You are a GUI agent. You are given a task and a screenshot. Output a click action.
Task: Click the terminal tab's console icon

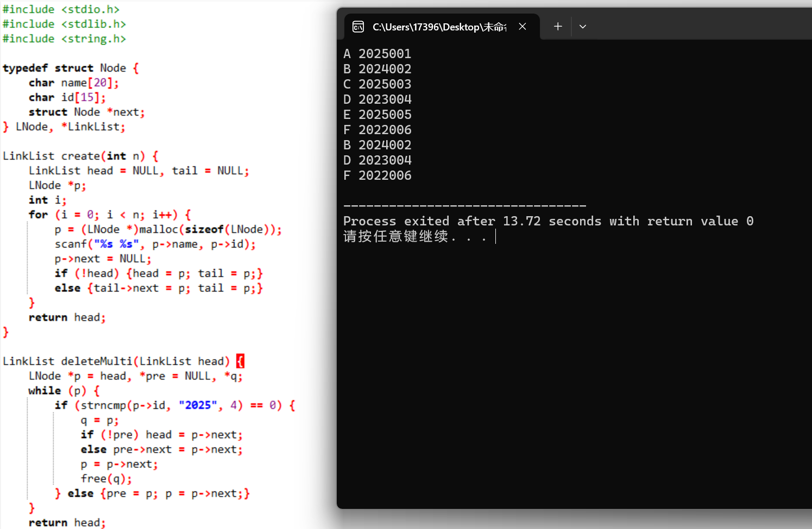click(x=358, y=27)
